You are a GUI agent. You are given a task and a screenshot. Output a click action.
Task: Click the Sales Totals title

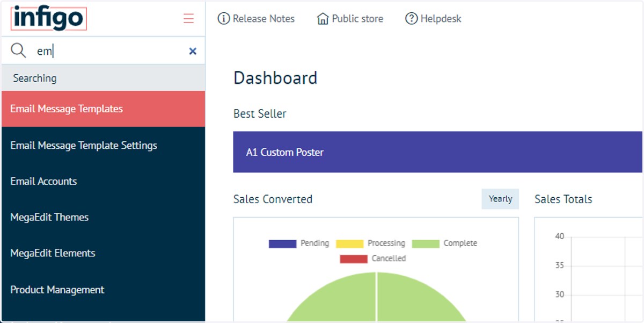tap(563, 199)
